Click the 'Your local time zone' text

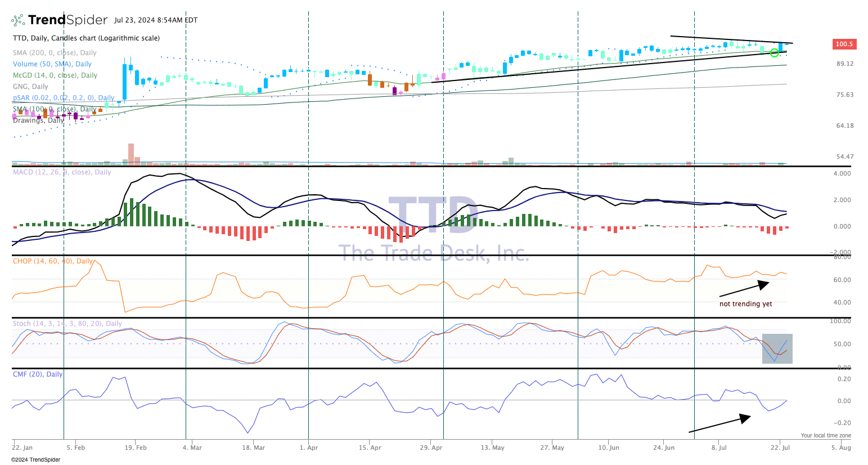coord(826,436)
